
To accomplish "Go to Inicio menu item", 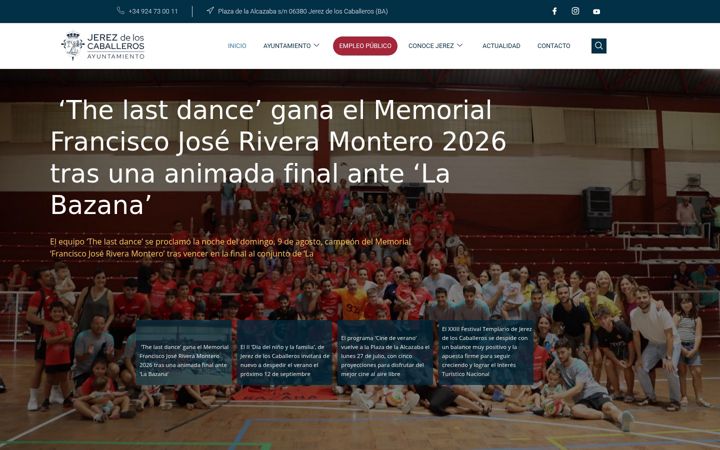I will coord(237,46).
